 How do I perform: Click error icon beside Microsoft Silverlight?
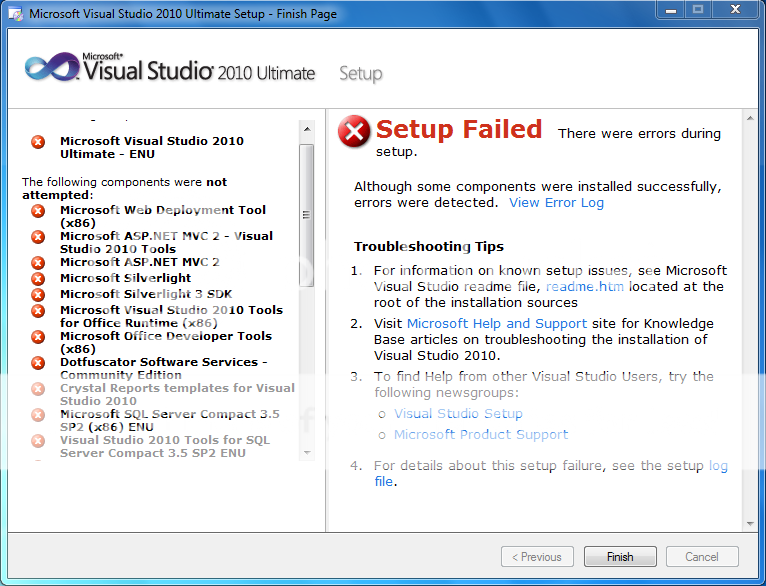38,279
